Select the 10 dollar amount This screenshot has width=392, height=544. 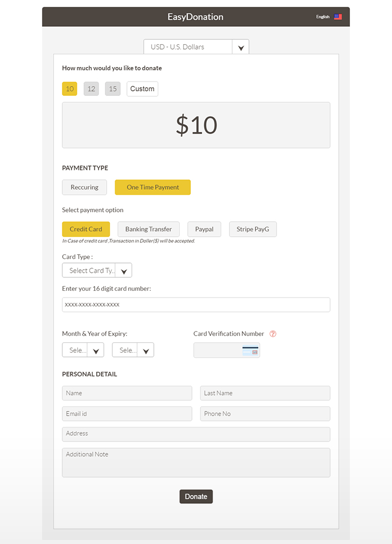pyautogui.click(x=70, y=89)
